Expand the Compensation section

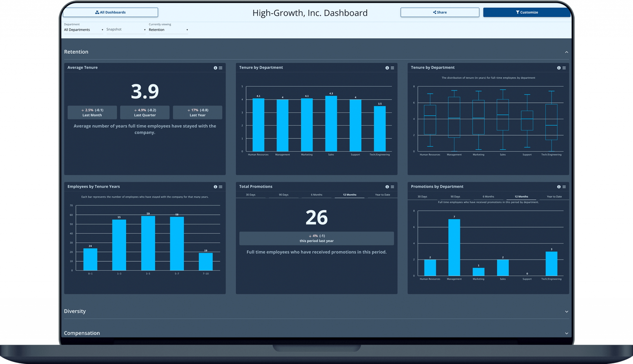(567, 333)
